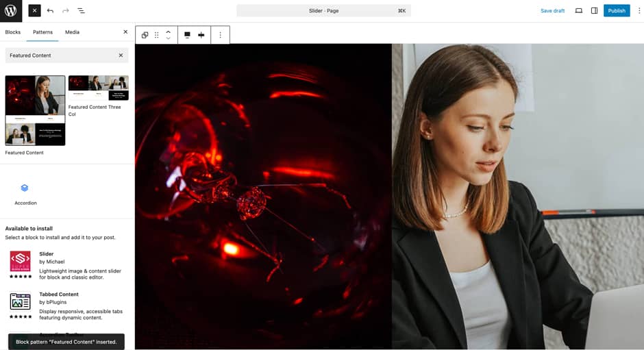Click the Publish button

[x=616, y=11]
